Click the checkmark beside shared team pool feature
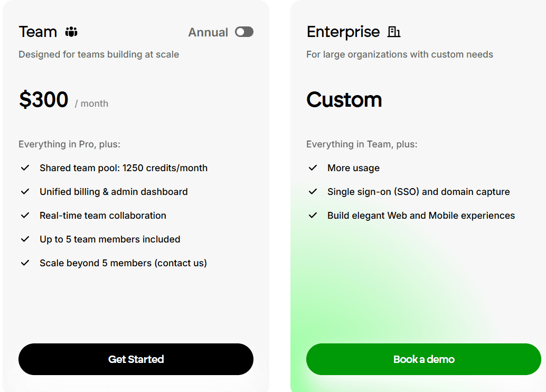This screenshot has width=546, height=392. coord(25,167)
